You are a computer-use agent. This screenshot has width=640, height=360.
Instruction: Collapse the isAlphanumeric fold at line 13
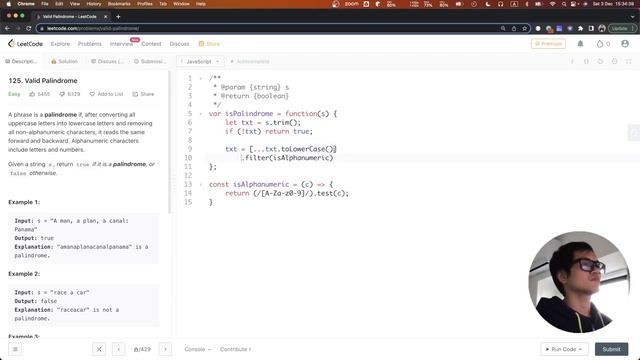pyautogui.click(x=200, y=184)
